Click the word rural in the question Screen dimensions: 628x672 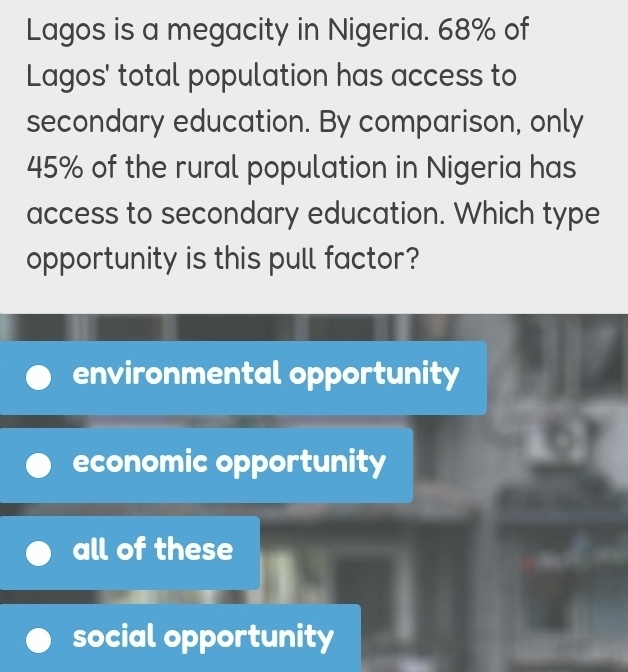pyautogui.click(x=207, y=168)
